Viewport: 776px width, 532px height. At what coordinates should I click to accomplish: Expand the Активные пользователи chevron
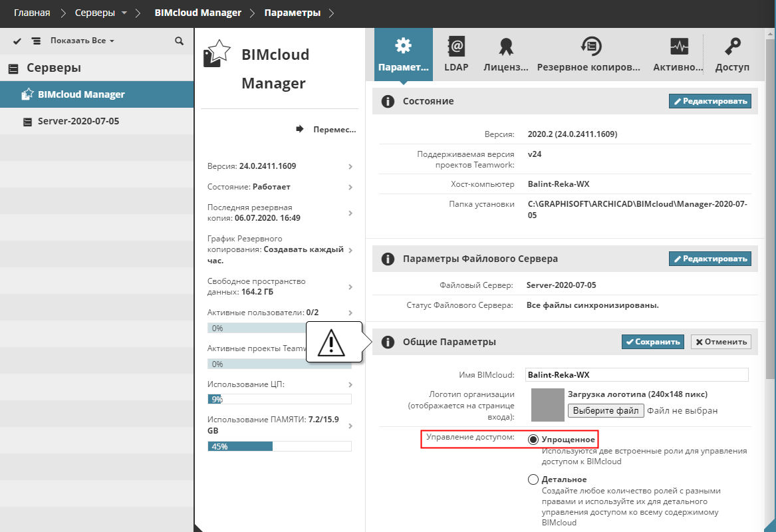point(350,313)
